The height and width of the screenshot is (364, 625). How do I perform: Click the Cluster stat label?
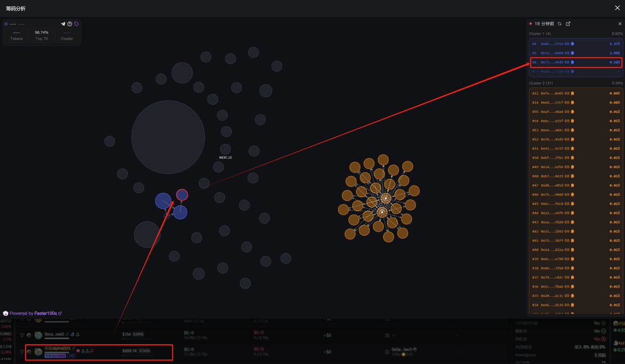pos(67,39)
